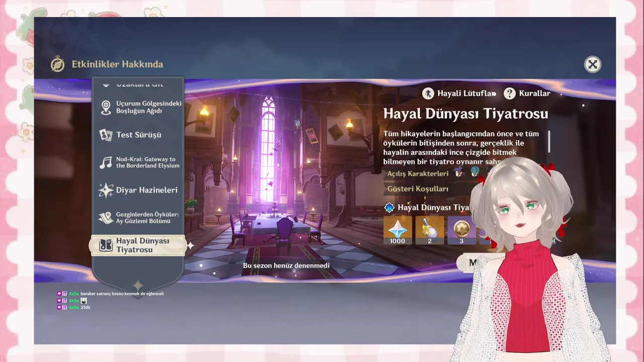Click the question mark icon next to Kurallar
Viewport: 644px width, 362px height.
pyautogui.click(x=510, y=94)
